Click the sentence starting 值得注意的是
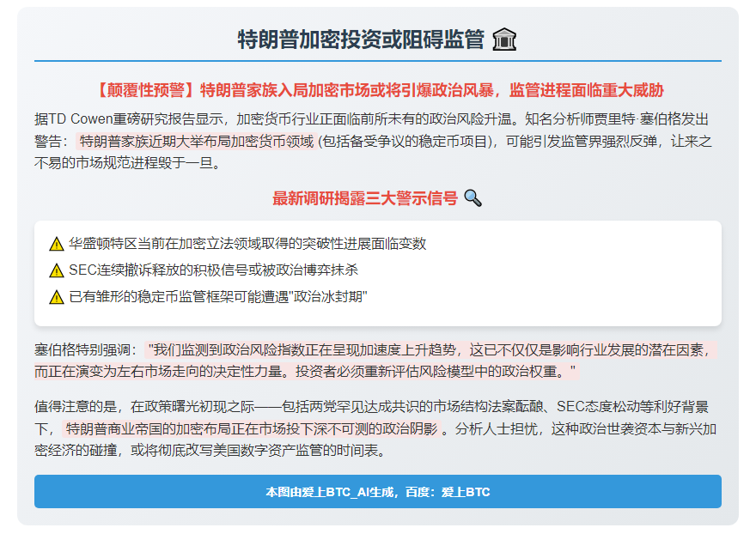Viewport: 756px width, 552px height. pos(371,407)
